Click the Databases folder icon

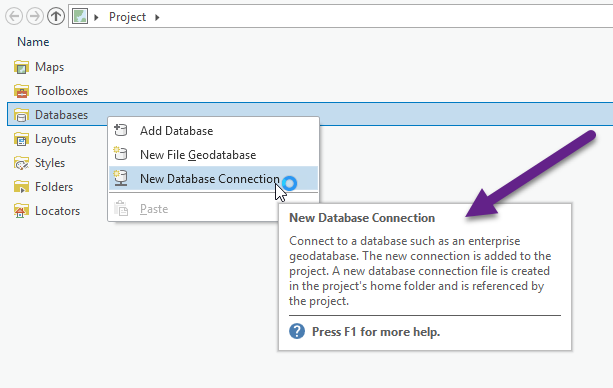(x=21, y=115)
